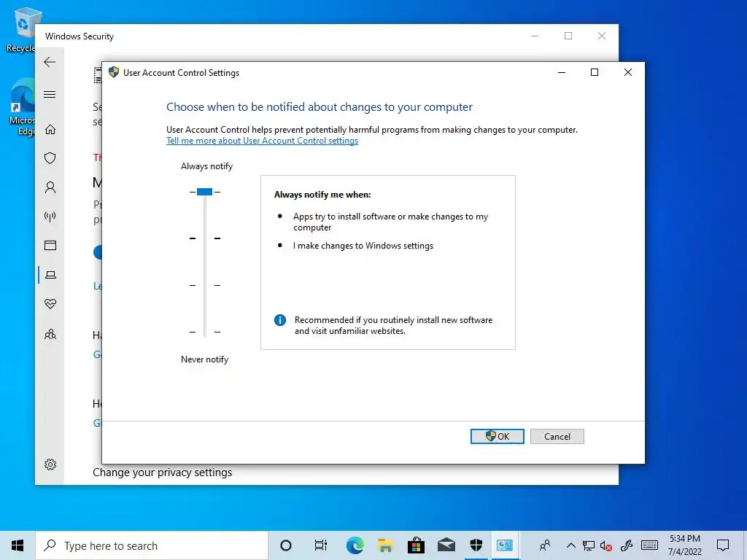Click the Cortana circle on taskbar
The width and height of the screenshot is (747, 560).
click(286, 545)
